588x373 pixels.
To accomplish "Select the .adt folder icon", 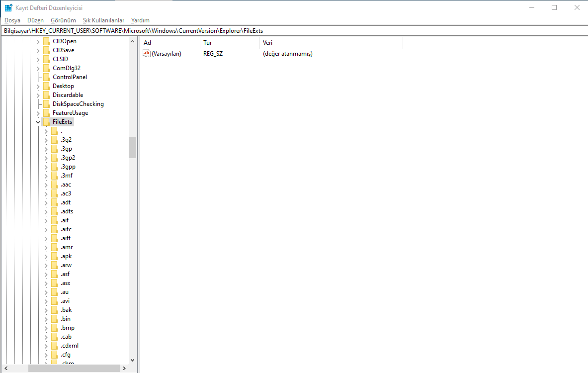I will 54,202.
